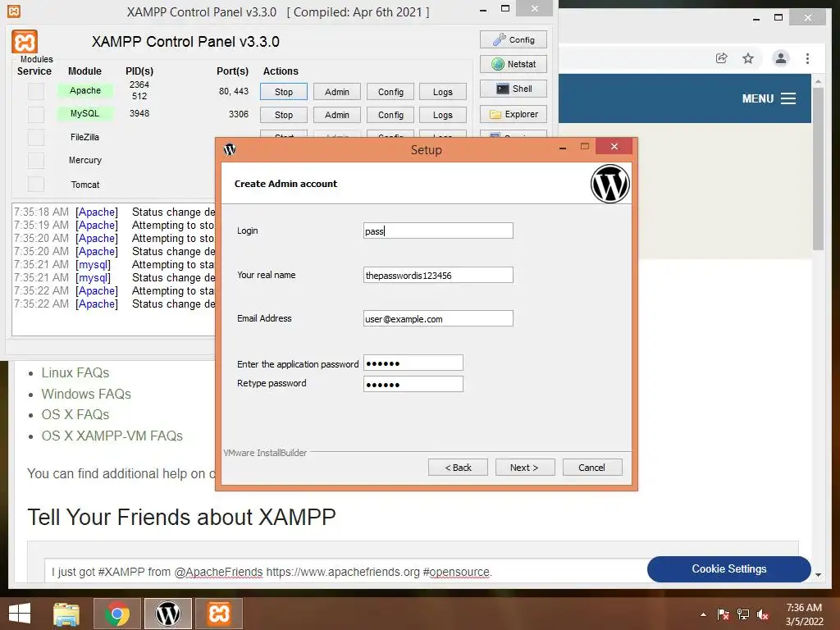
Task: Open the OS X XAMPP-VM FAQs link
Action: pos(112,436)
